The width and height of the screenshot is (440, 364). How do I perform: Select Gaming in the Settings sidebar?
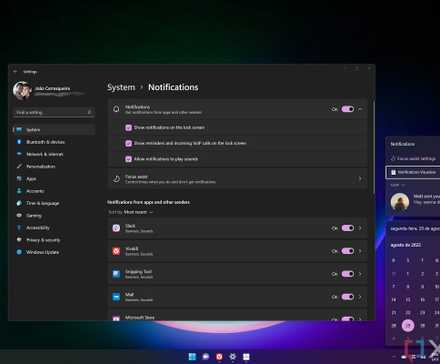(x=54, y=216)
